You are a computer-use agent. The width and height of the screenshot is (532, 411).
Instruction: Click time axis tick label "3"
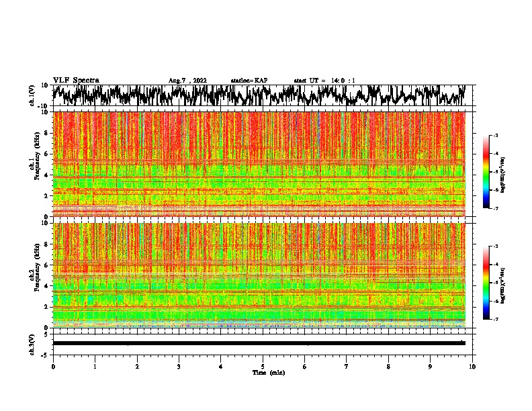click(x=179, y=367)
